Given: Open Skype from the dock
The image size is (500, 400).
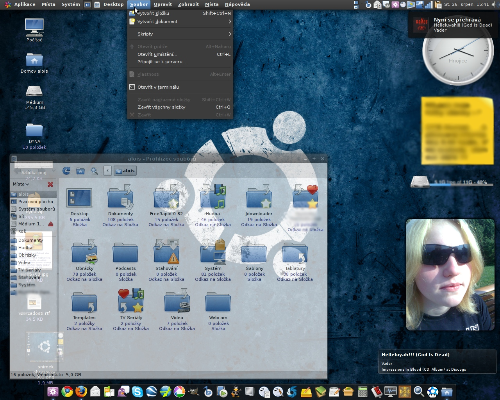Looking at the screenshot, I should [137, 392].
